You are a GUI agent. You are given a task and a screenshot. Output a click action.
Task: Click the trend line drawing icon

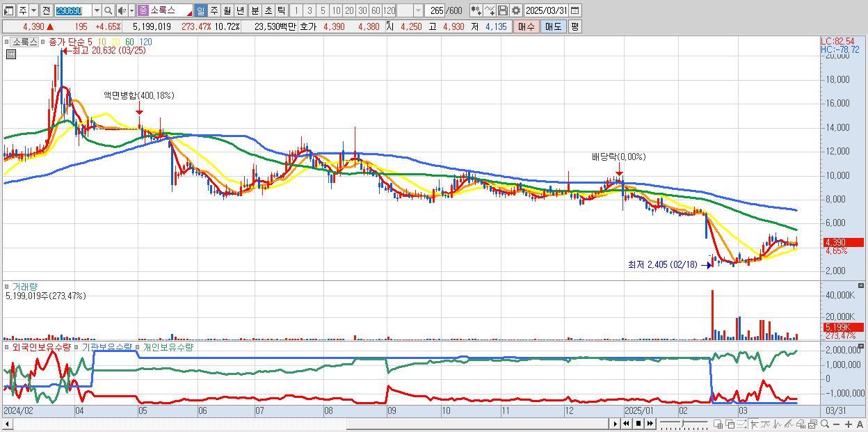766,424
